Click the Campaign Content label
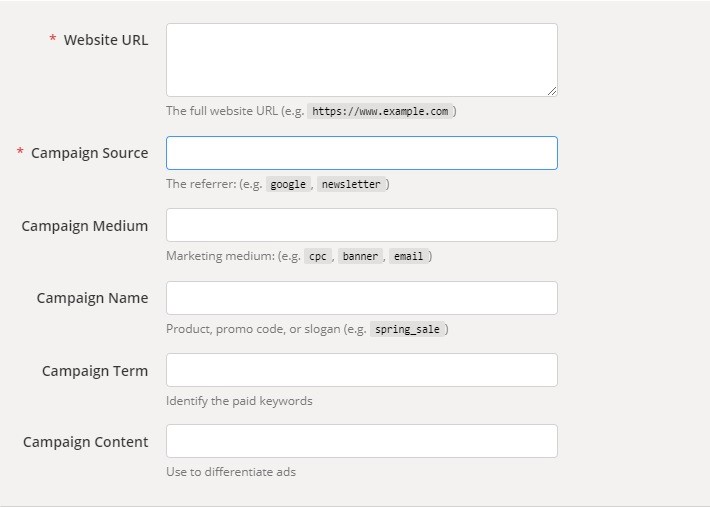The height and width of the screenshot is (507, 710). click(x=86, y=442)
